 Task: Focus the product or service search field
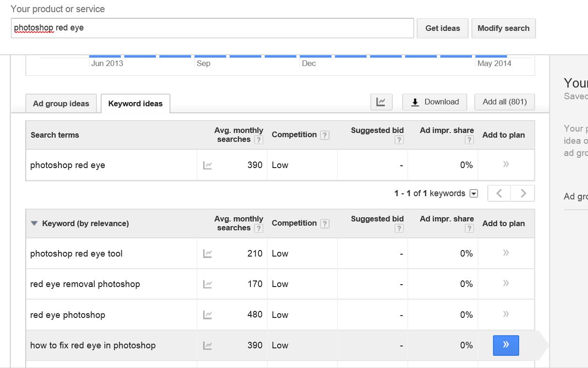pos(213,28)
